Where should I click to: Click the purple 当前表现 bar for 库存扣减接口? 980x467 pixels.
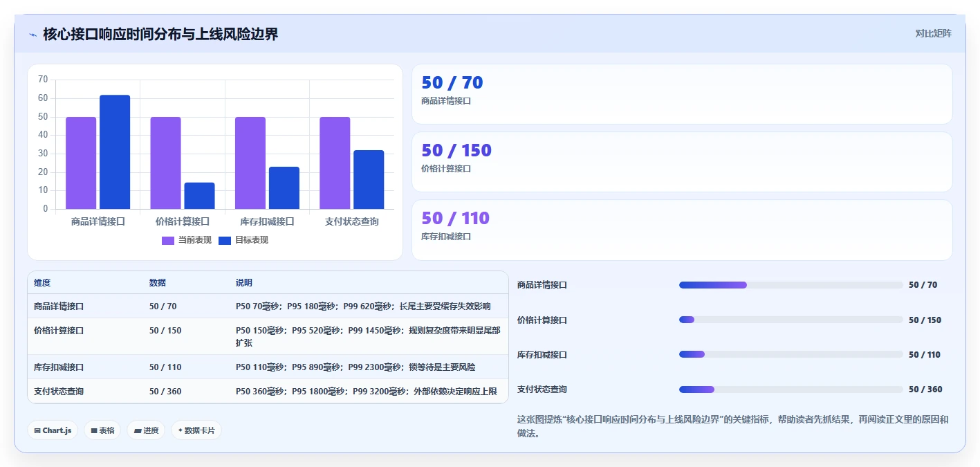(250, 163)
